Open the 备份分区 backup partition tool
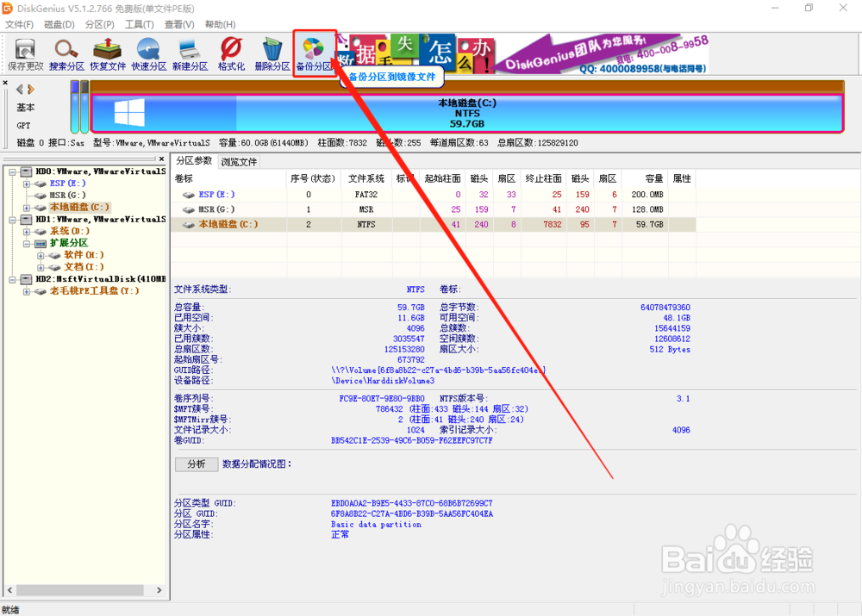 pos(315,54)
